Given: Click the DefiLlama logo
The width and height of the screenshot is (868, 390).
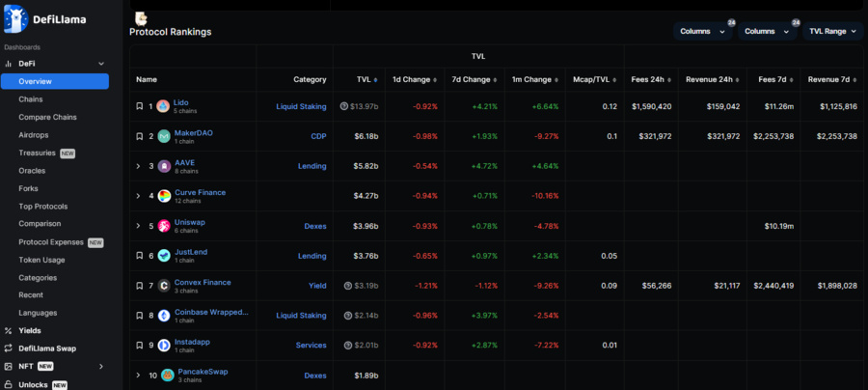Looking at the screenshot, I should pos(44,19).
